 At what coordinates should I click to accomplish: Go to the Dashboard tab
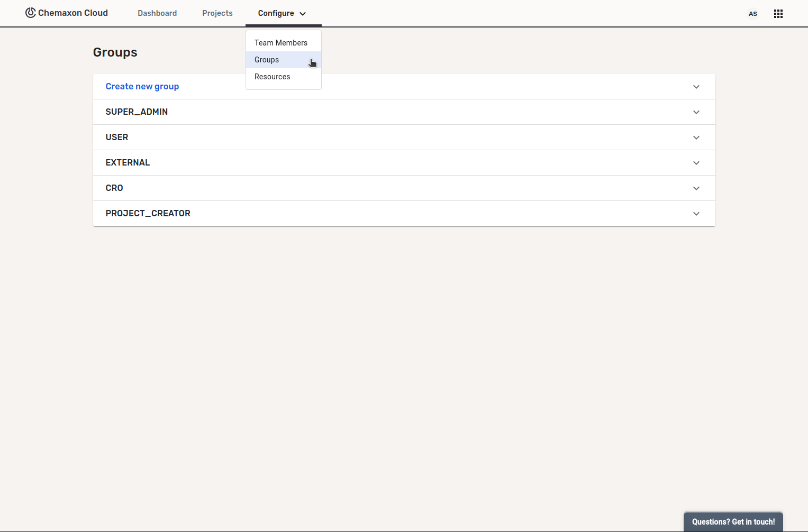click(x=157, y=13)
